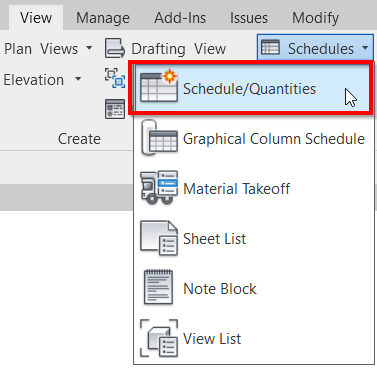Click the Note Block notepad icon
377x368 pixels.
click(158, 287)
